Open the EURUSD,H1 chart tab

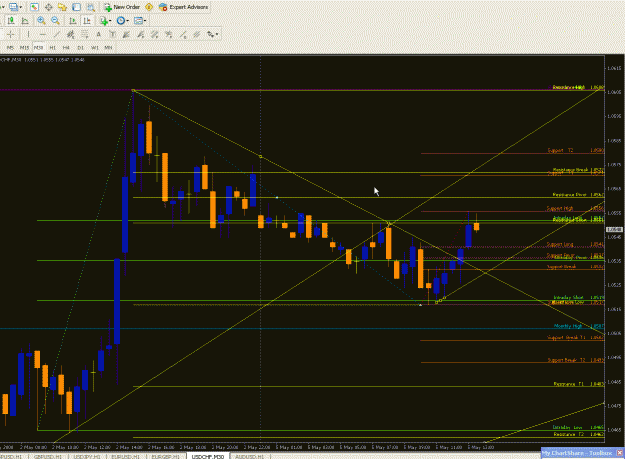pyautogui.click(x=126, y=456)
